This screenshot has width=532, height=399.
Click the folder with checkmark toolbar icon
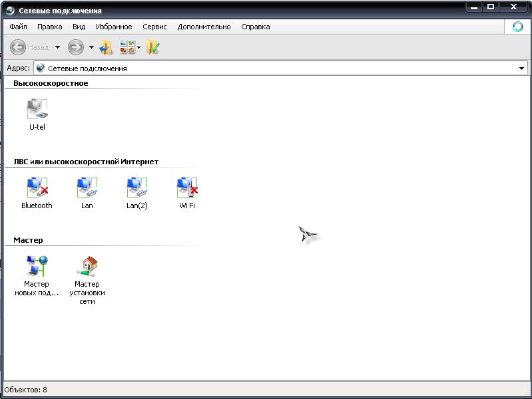click(x=153, y=47)
